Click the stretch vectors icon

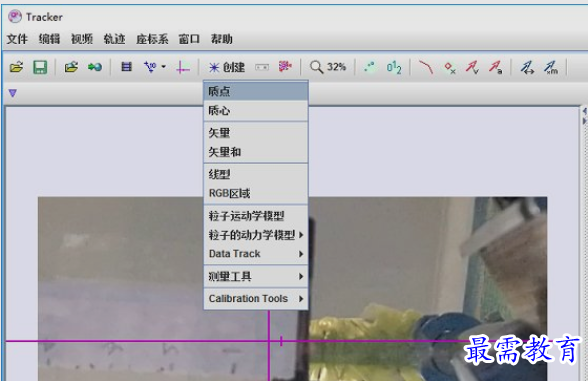coord(527,67)
